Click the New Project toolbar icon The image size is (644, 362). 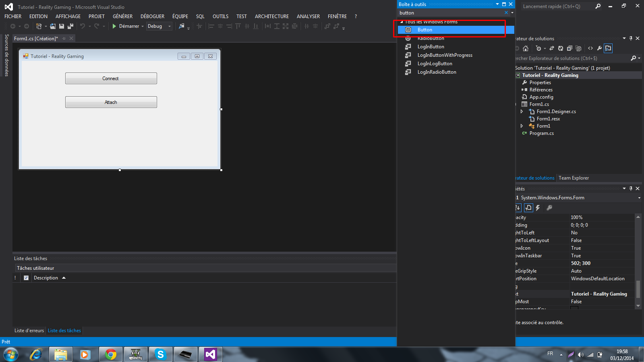(x=39, y=26)
